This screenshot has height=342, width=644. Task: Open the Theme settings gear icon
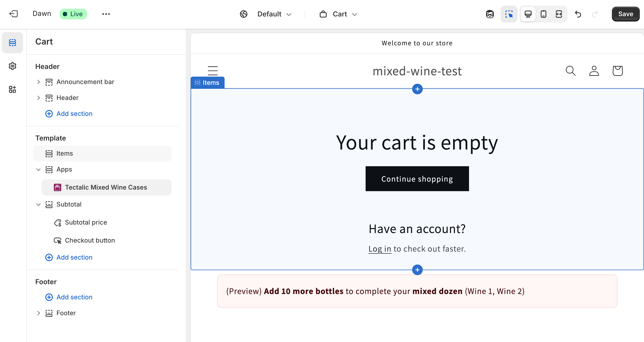pos(12,66)
